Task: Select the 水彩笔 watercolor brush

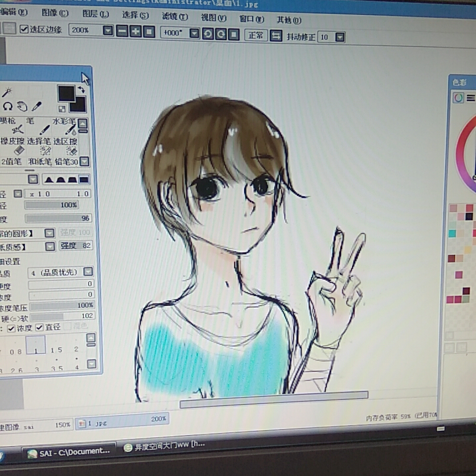Action: coord(65,126)
